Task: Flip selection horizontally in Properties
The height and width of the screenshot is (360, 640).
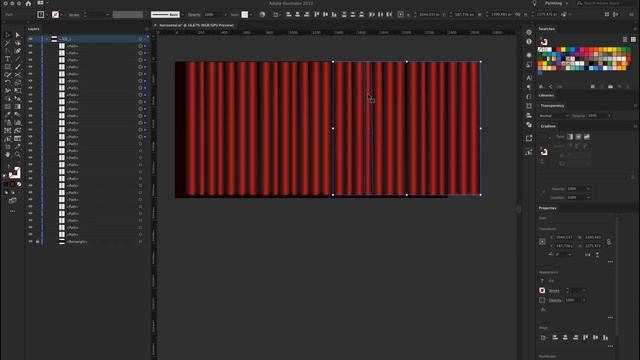Action: click(x=588, y=255)
